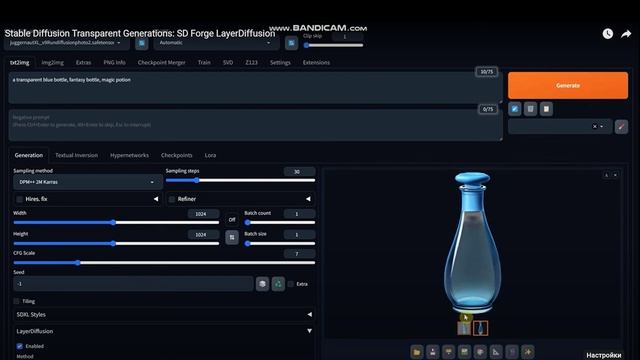The width and height of the screenshot is (640, 360).
Task: Click the send to extras palette icon
Action: point(480,352)
